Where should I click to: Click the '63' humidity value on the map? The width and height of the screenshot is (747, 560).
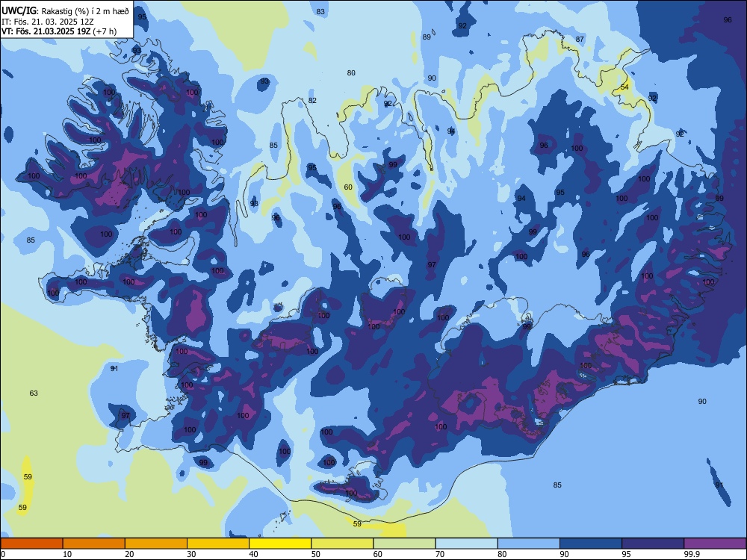pos(34,393)
